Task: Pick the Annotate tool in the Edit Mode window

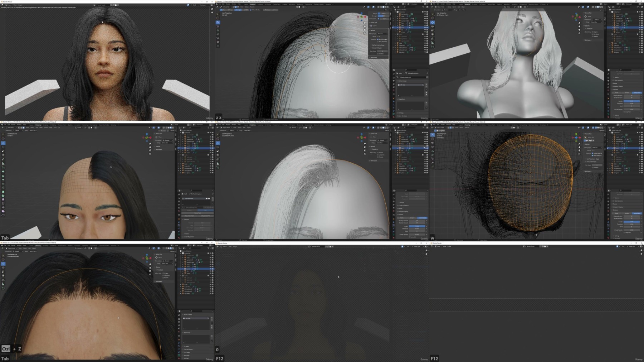Action: [3, 159]
